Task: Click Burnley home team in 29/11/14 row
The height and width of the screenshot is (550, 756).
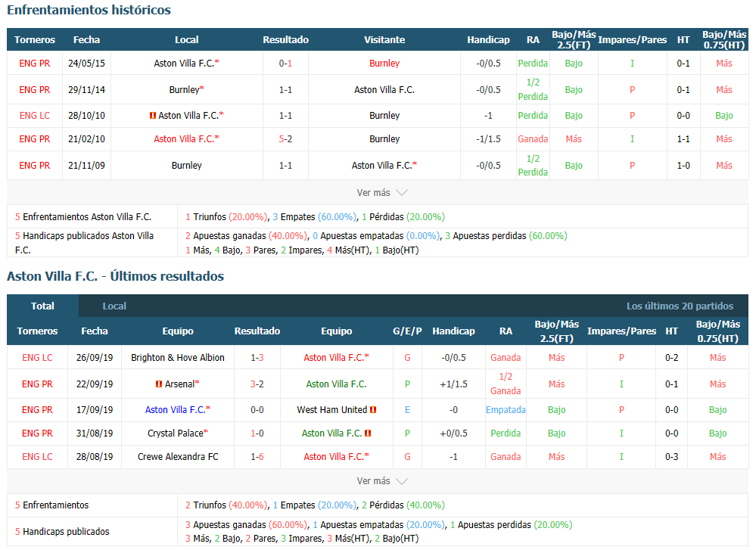Action: pyautogui.click(x=184, y=90)
